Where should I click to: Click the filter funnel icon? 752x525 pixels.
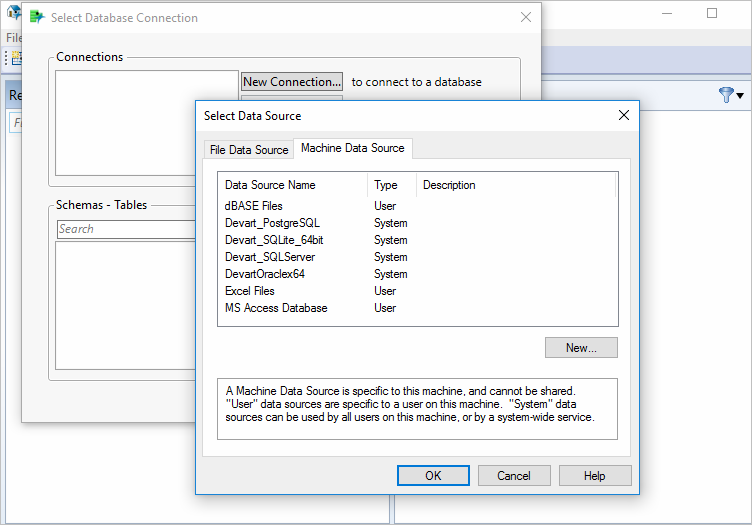click(725, 95)
